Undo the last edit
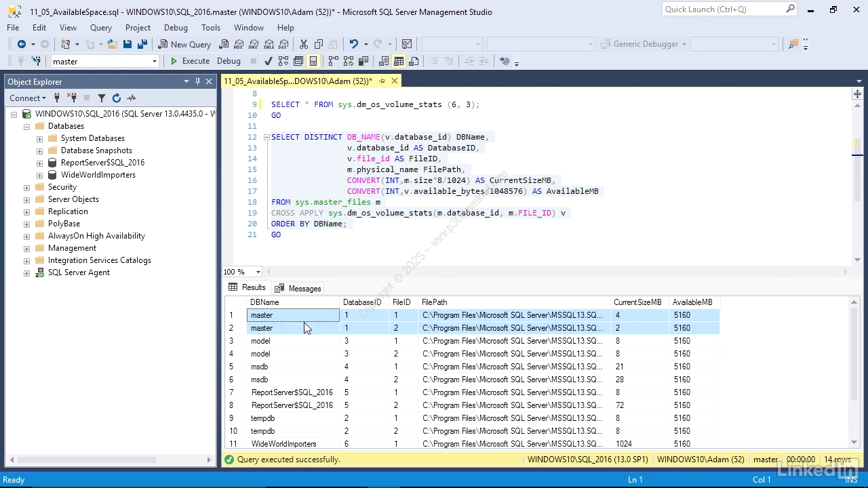 (x=353, y=44)
